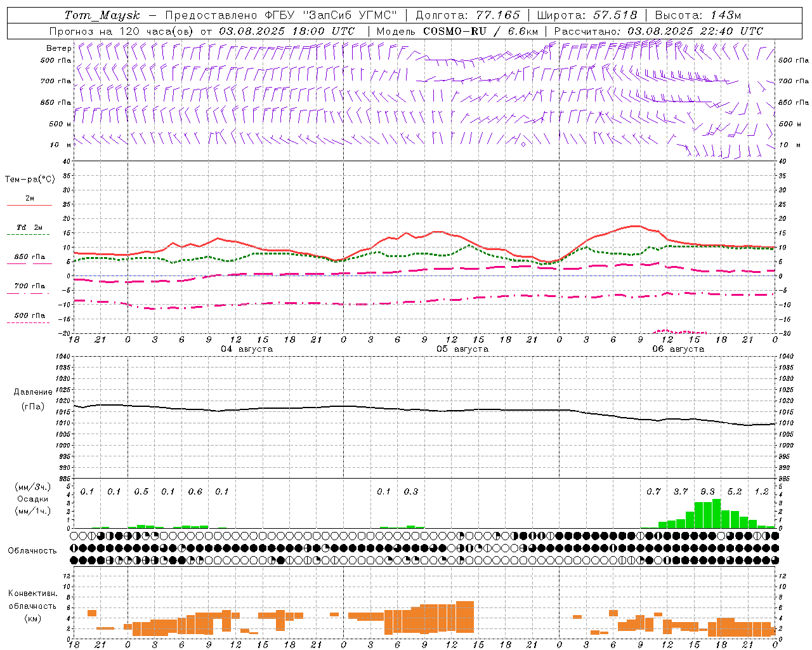The width and height of the screenshot is (812, 650).
Task: Click the tallest green precipitation bar
Action: click(716, 514)
